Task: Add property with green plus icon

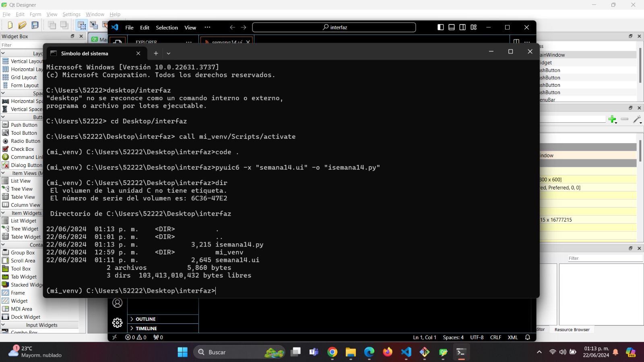Action: coord(613,119)
